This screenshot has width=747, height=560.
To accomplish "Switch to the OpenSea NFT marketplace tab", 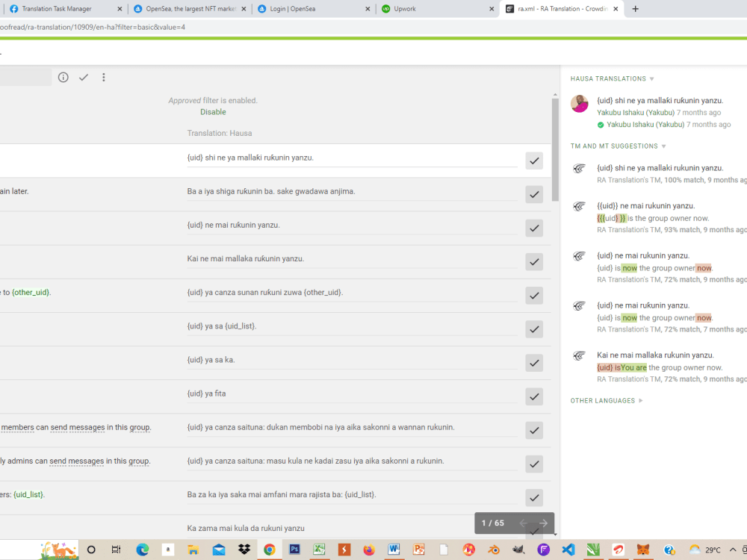I will 190,8.
